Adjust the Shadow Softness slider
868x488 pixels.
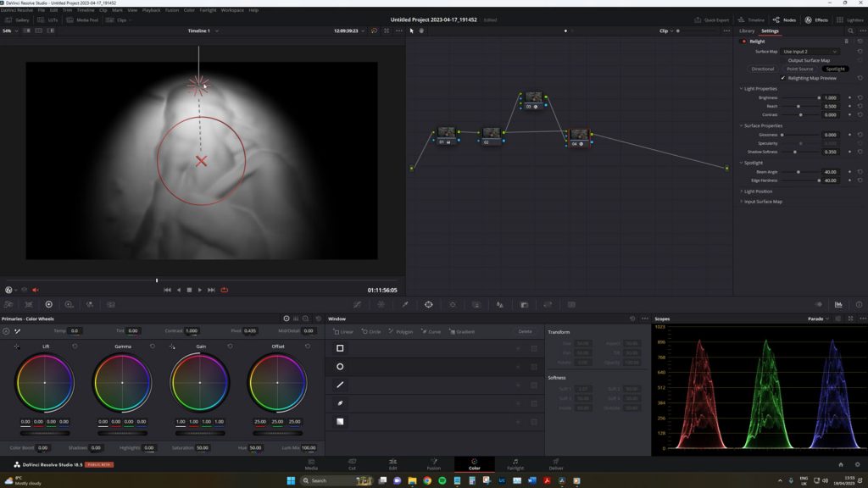pos(801,152)
